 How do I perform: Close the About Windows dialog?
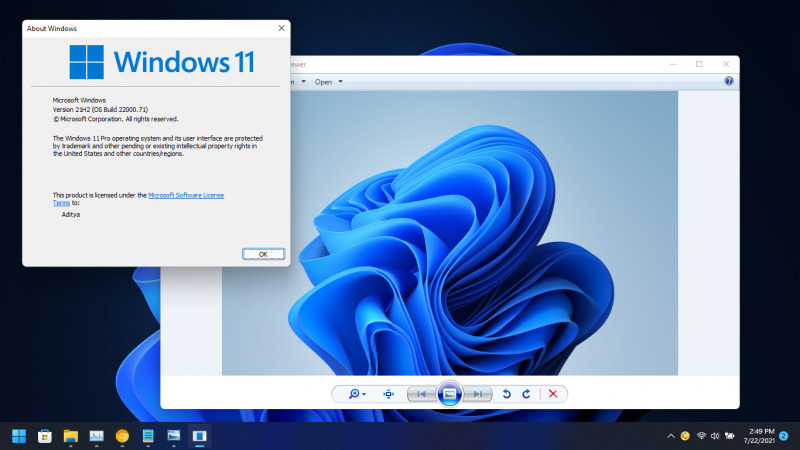[281, 29]
